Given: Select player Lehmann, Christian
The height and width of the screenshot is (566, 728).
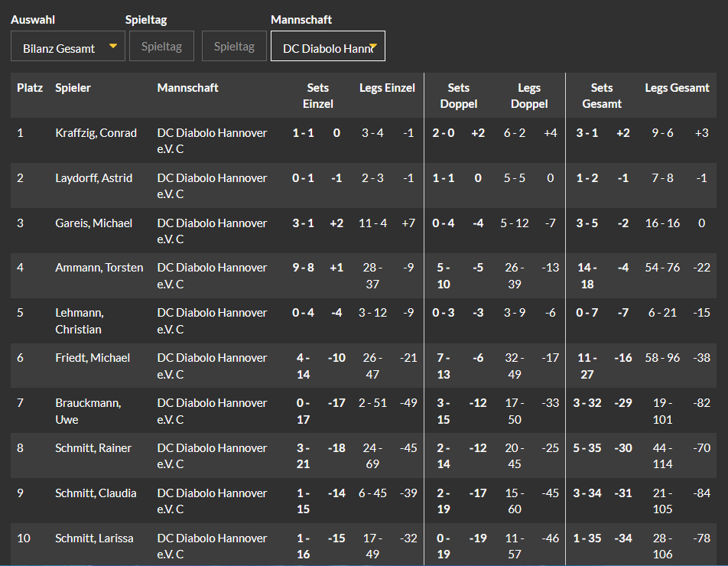Looking at the screenshot, I should pos(80,320).
